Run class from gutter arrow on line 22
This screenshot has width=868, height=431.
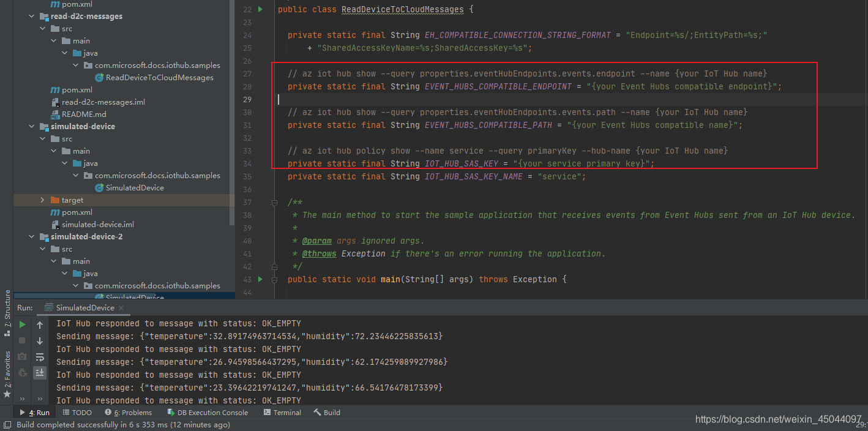click(x=260, y=9)
